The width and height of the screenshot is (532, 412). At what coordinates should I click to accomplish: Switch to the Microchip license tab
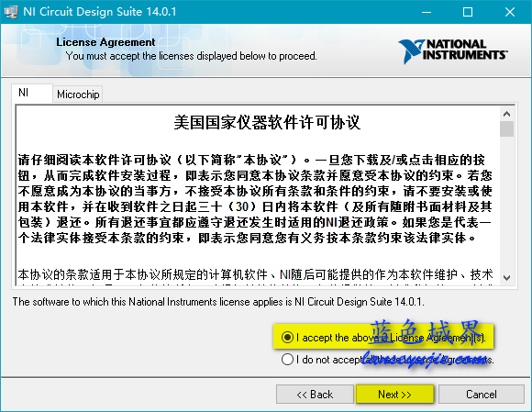(x=78, y=95)
